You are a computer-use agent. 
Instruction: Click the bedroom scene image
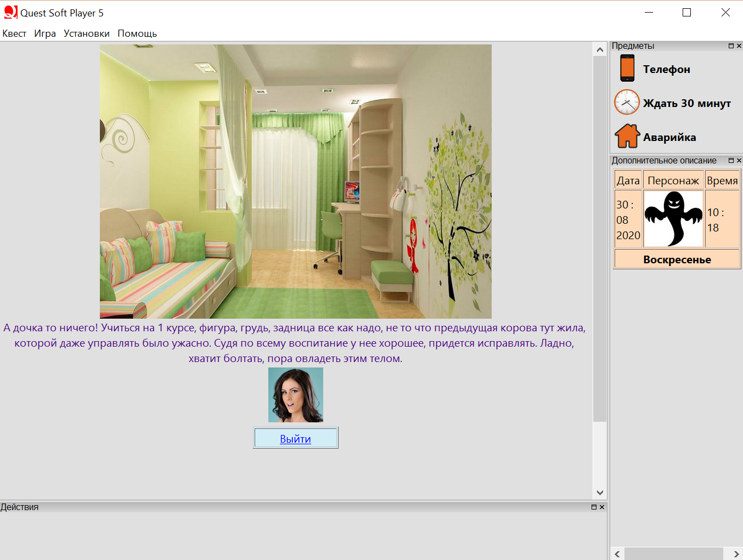295,182
